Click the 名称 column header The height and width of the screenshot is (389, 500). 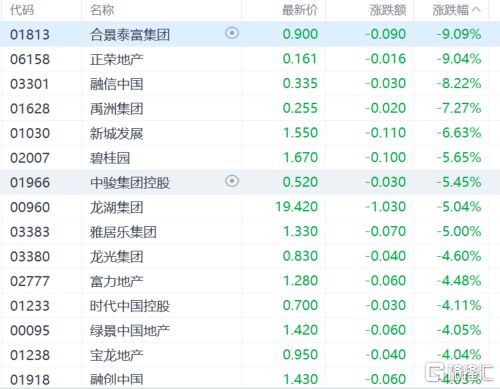(102, 10)
